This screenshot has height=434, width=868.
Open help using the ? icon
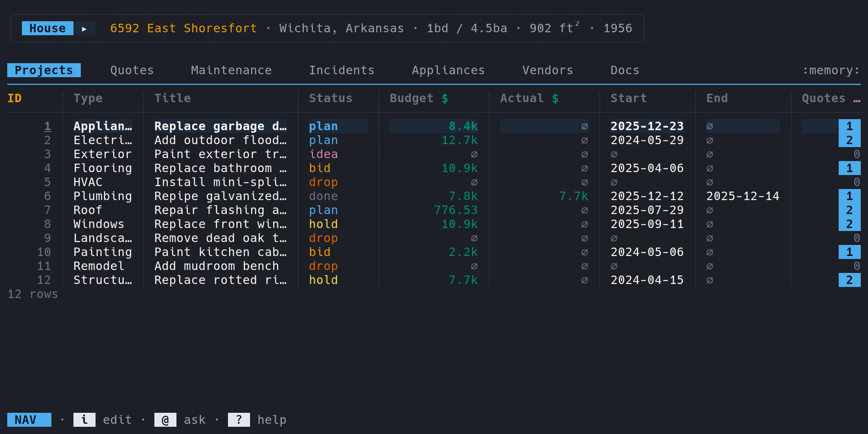coord(239,420)
